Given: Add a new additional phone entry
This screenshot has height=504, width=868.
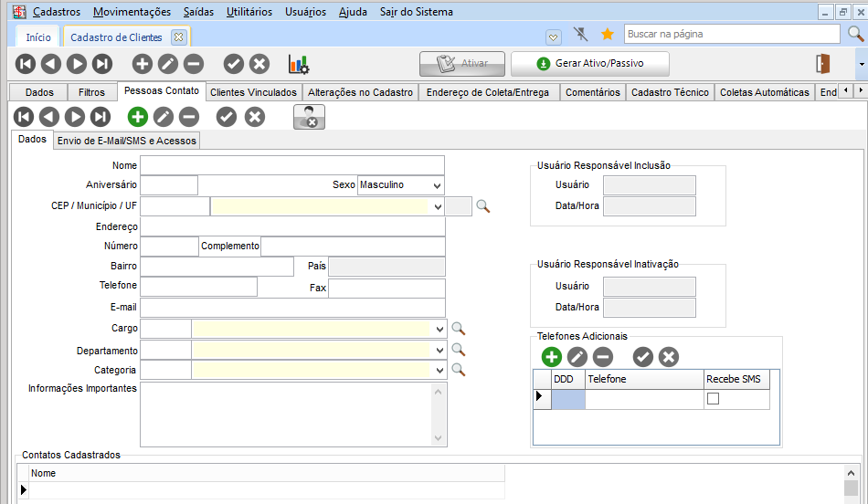Looking at the screenshot, I should [551, 357].
